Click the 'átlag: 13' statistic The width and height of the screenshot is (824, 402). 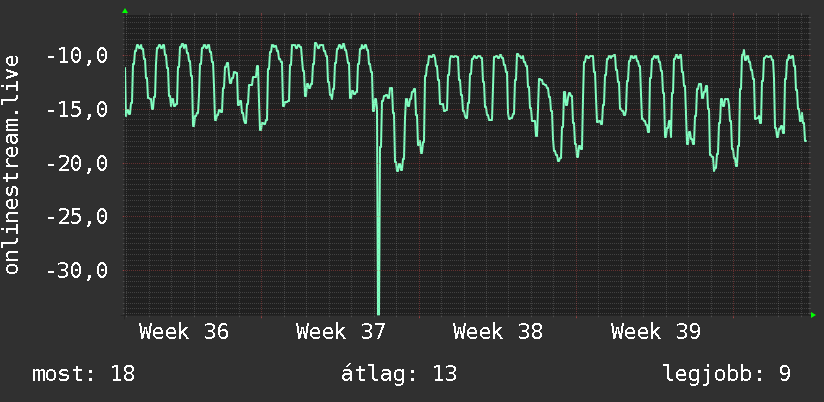[x=399, y=374]
